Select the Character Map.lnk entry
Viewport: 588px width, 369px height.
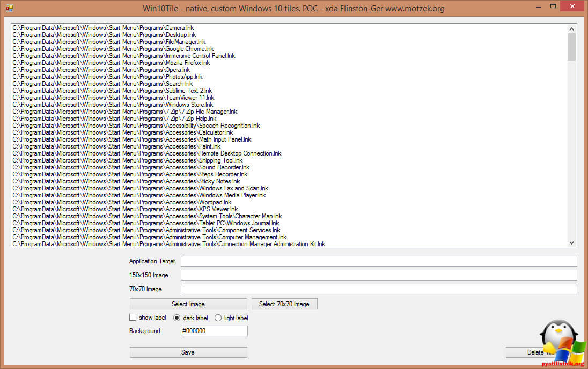pos(148,216)
